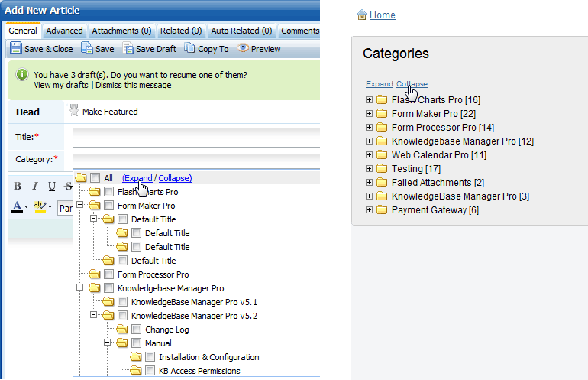Click the Save Draft icon
Image resolution: width=588 pixels, height=380 pixels.
(128, 48)
